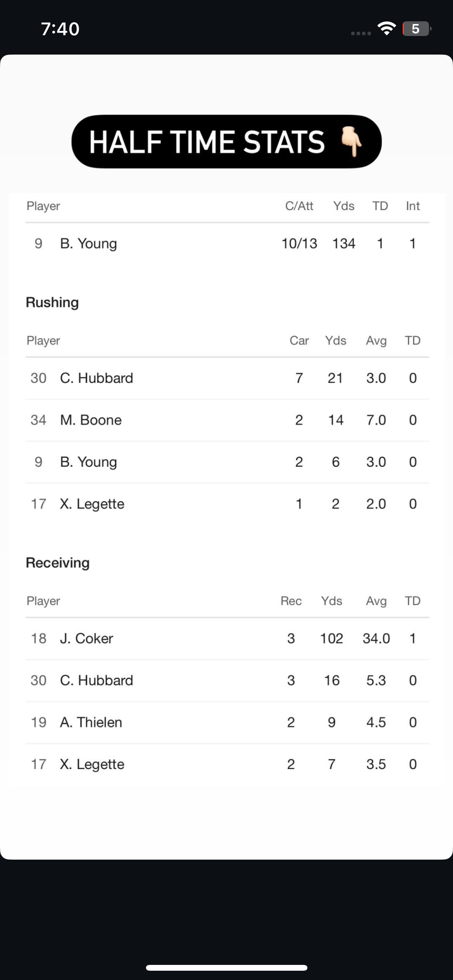Open A. Thielen receiving row
This screenshot has height=980, width=453.
point(227,722)
